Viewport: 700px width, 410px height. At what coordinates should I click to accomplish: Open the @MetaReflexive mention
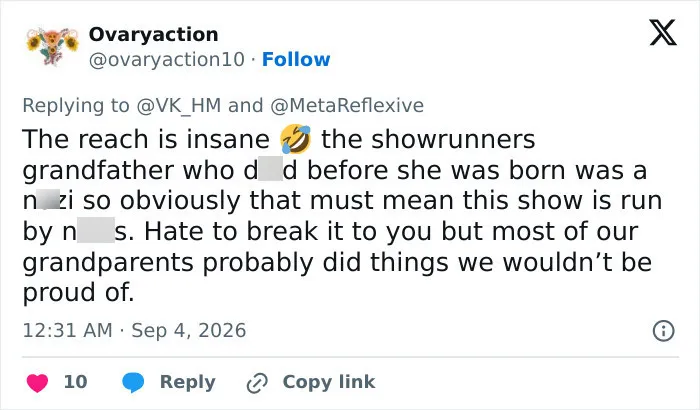pyautogui.click(x=347, y=106)
